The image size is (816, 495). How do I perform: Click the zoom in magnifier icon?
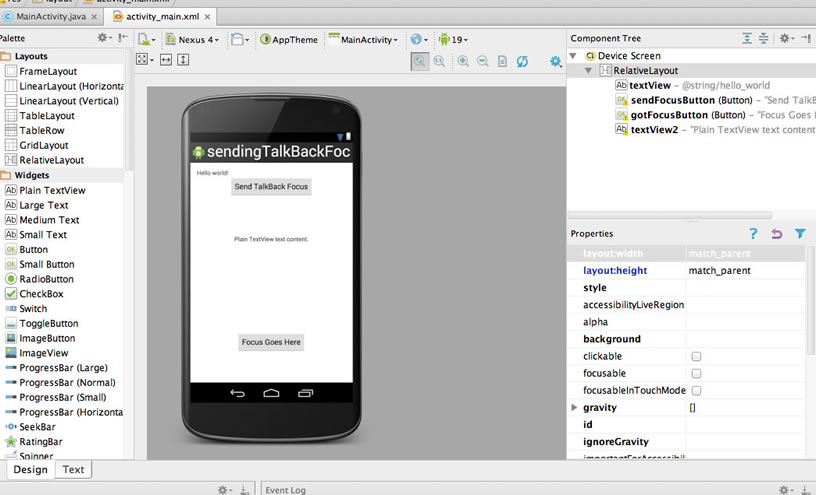463,61
